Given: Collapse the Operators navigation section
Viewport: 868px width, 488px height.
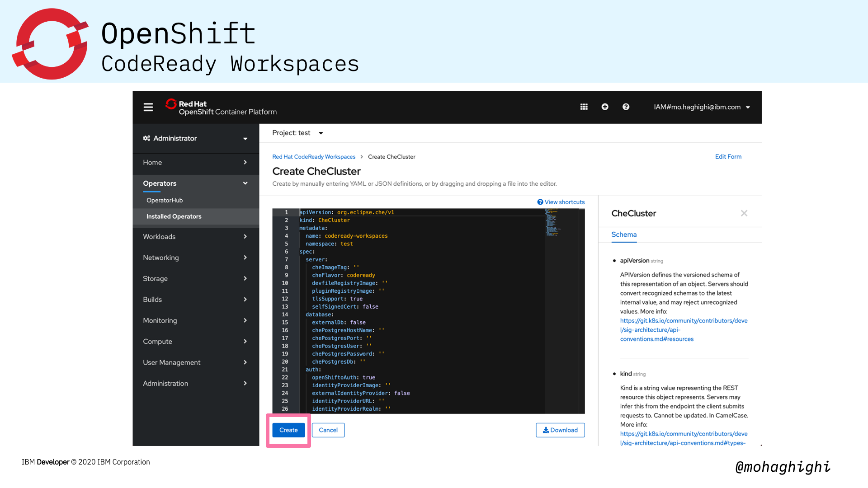Looking at the screenshot, I should [x=196, y=183].
